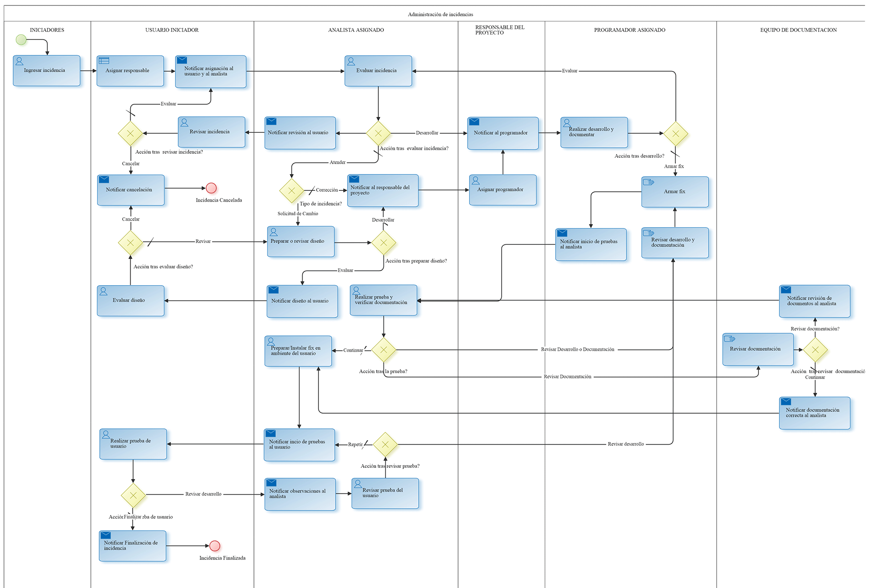Click the pool title Administración de incidencias
The image size is (871, 588).
pos(440,15)
